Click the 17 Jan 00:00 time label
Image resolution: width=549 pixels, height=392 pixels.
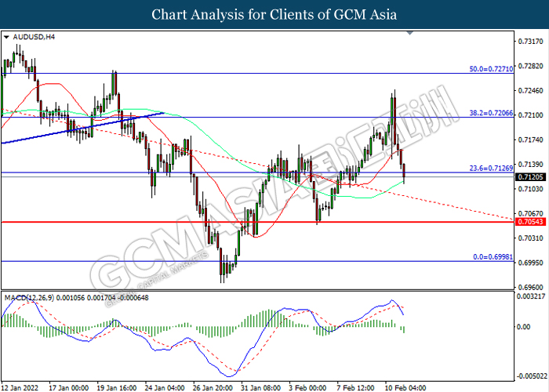(x=69, y=388)
